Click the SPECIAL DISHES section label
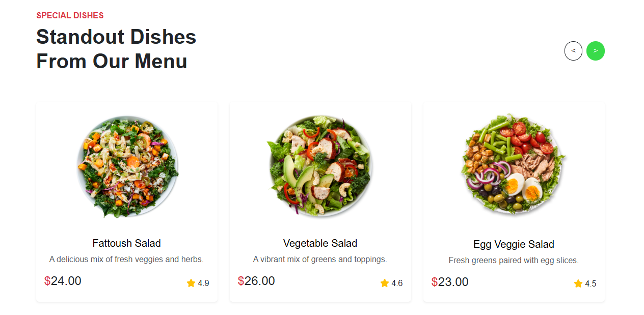This screenshot has height=315, width=644. click(70, 15)
